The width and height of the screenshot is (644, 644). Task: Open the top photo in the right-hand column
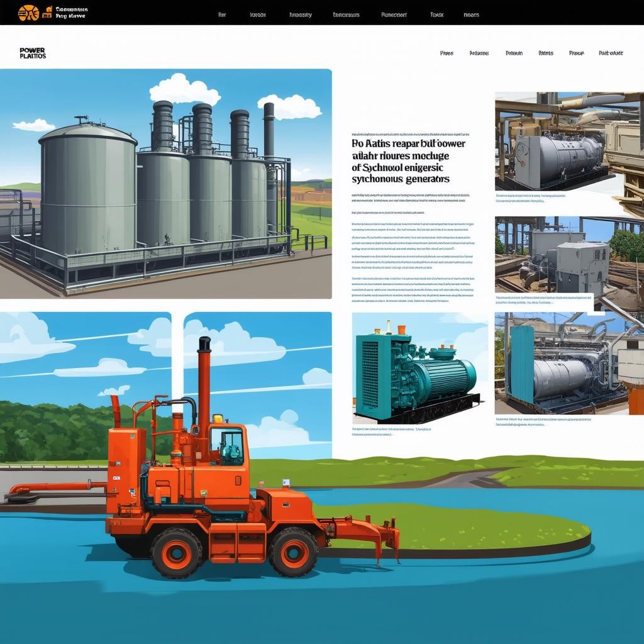tap(569, 142)
